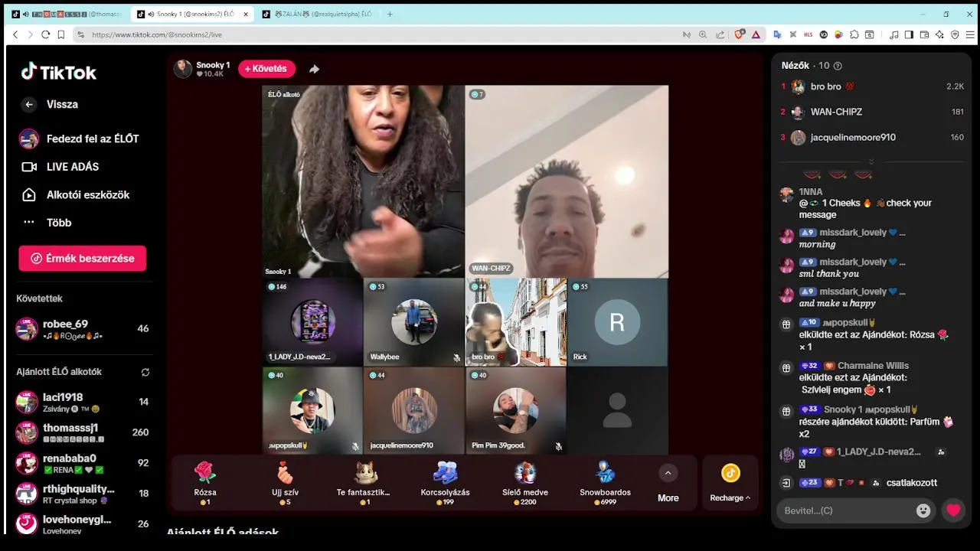Send the Ujj szív gift
The height and width of the screenshot is (551, 980).
[x=284, y=482]
